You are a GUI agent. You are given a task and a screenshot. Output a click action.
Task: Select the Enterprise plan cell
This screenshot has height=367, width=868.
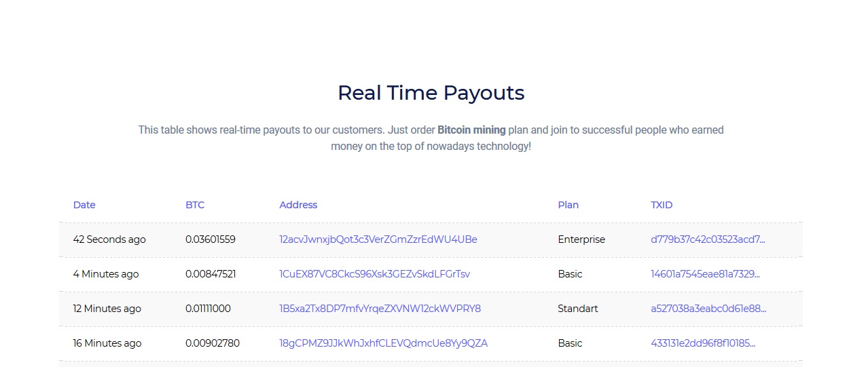581,239
